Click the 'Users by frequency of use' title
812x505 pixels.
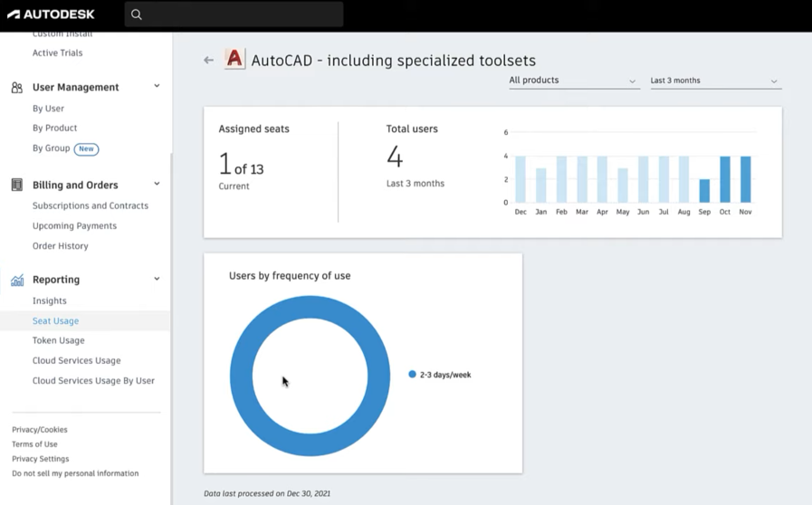(290, 276)
